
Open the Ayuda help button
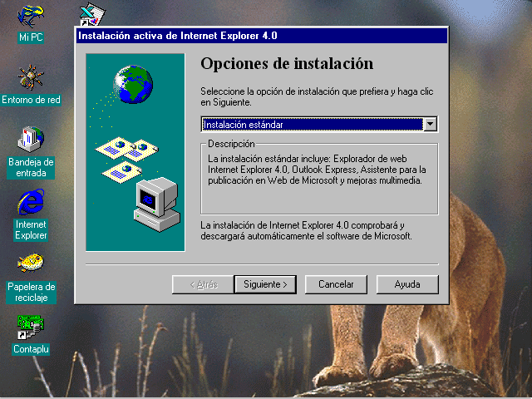click(x=407, y=284)
